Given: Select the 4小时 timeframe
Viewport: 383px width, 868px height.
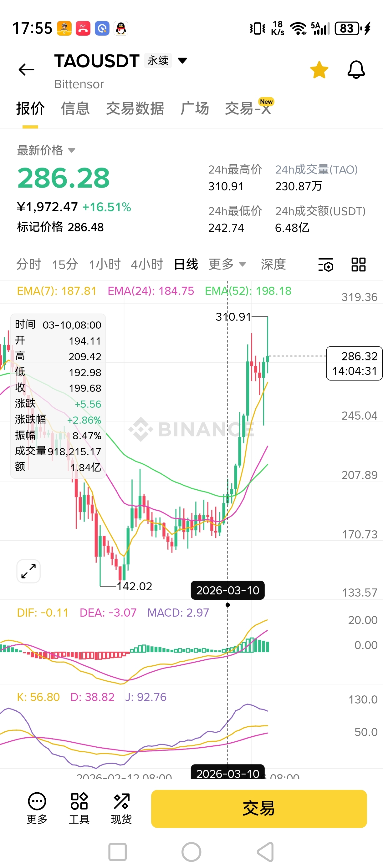Looking at the screenshot, I should 147,264.
